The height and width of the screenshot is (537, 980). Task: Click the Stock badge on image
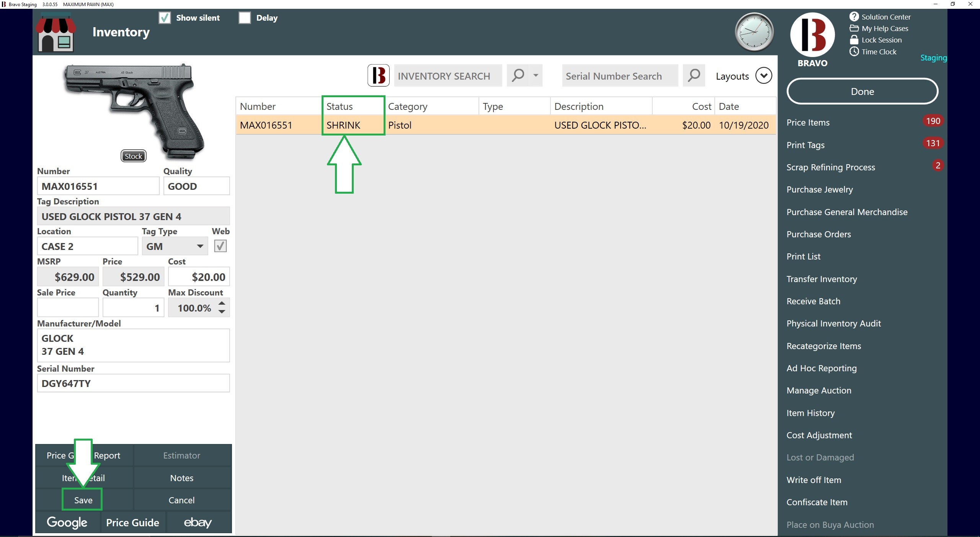(133, 156)
